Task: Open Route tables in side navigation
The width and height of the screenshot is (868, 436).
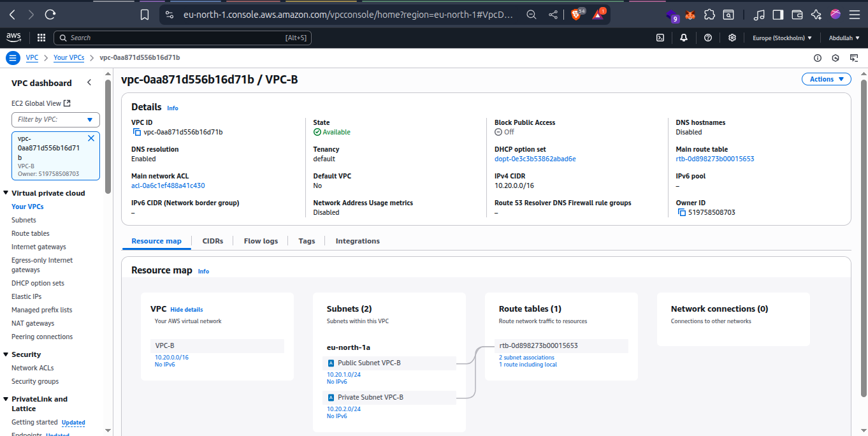Action: tap(31, 233)
